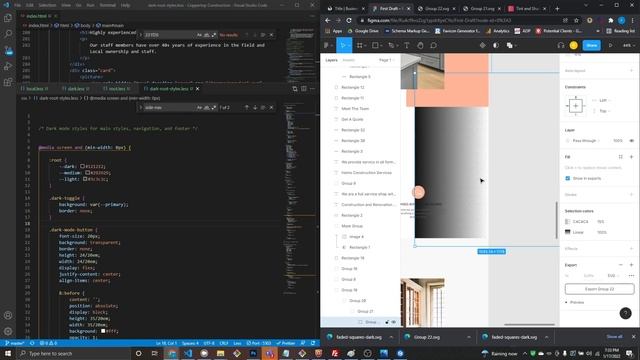This screenshot has width=640, height=360.
Task: Select Figma Frame tool
Action: [360, 45]
